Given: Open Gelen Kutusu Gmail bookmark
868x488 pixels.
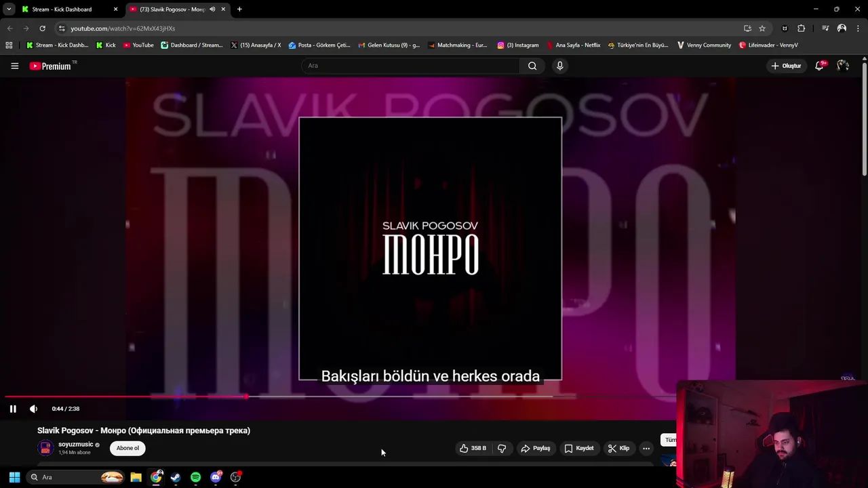Looking at the screenshot, I should coord(389,45).
